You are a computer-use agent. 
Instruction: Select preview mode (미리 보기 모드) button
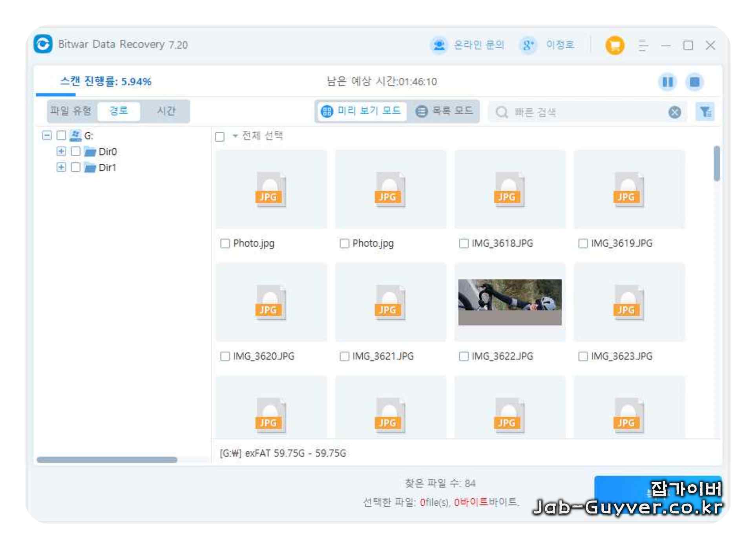[361, 111]
